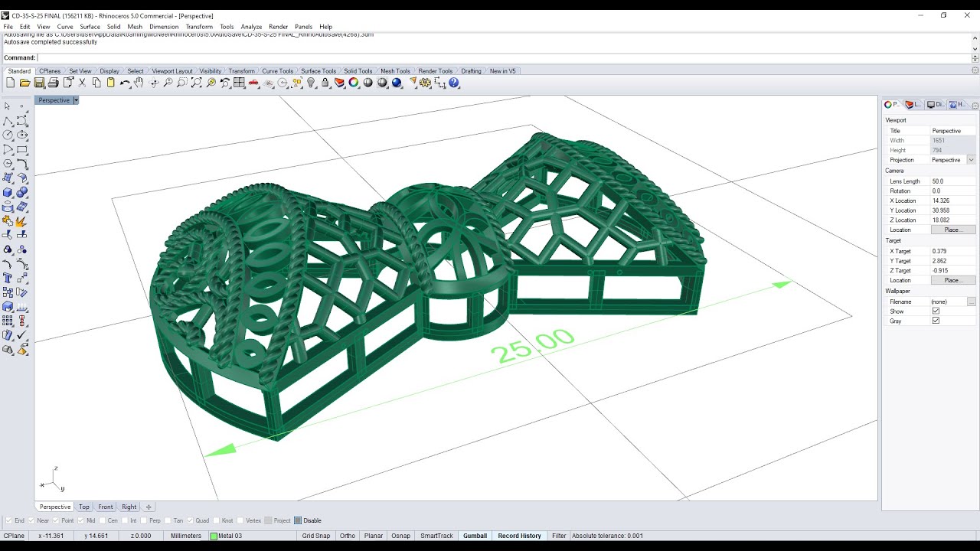Switch to the Right viewport tab
Screen dimensions: 980x551
tap(129, 507)
